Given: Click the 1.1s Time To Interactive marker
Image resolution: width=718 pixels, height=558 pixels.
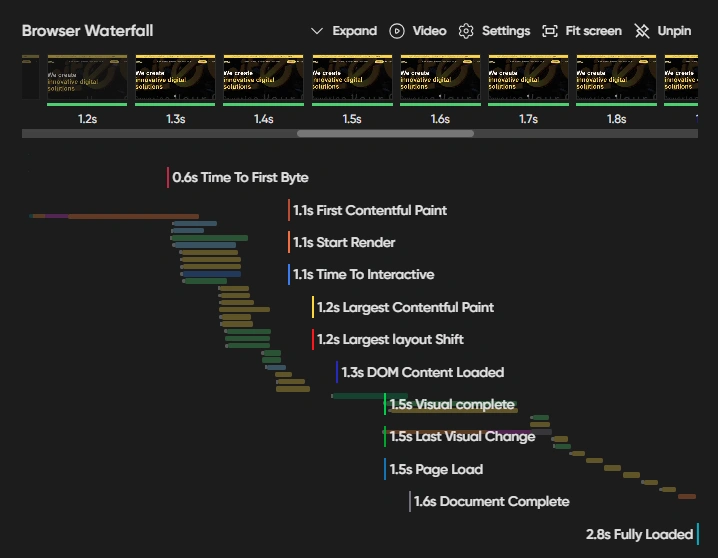Looking at the screenshot, I should [x=361, y=275].
